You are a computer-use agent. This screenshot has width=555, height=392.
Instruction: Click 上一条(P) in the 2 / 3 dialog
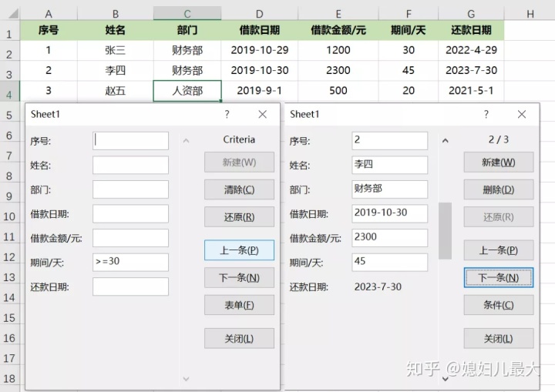(499, 250)
